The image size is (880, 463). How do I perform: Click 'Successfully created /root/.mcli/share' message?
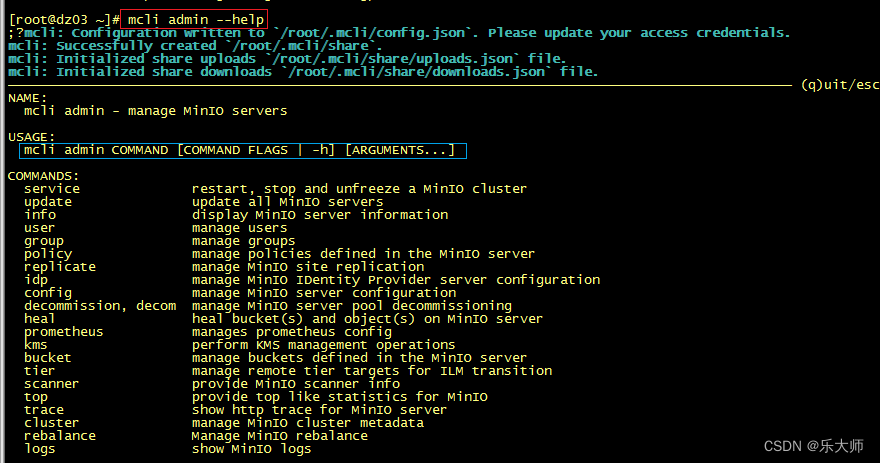(x=195, y=46)
